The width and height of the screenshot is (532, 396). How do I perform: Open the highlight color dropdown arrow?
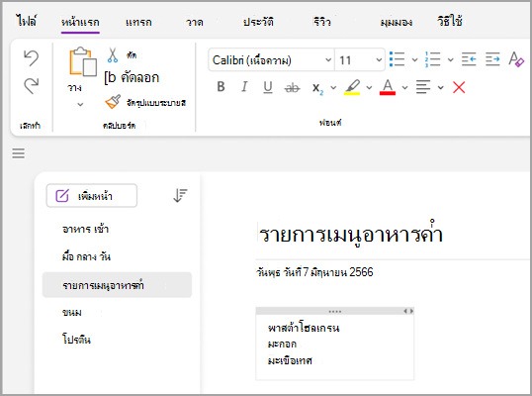369,88
